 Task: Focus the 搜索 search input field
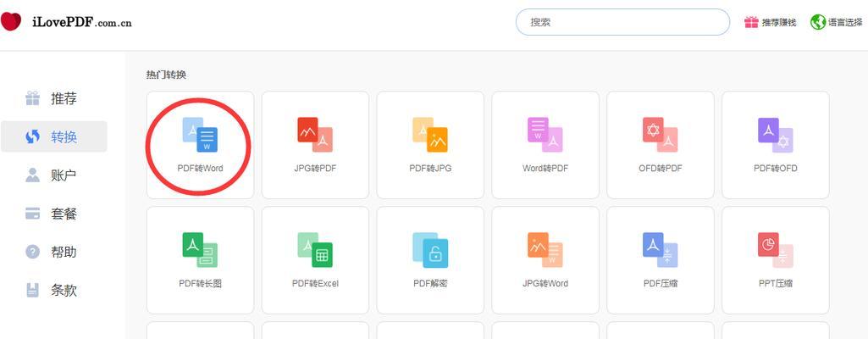coord(622,22)
